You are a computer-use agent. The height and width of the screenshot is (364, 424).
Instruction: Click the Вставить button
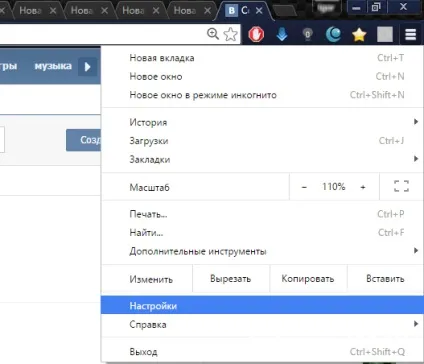[x=385, y=279]
